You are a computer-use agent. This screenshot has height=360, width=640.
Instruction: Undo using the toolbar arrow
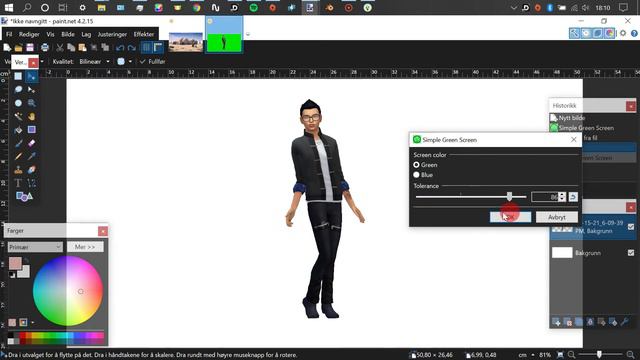[x=120, y=48]
